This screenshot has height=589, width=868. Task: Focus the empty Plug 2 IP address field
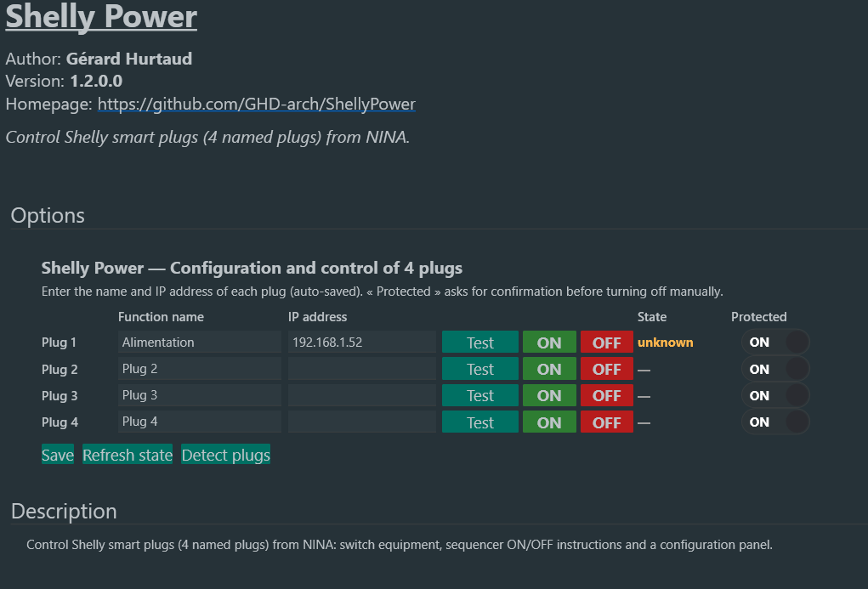tap(362, 369)
